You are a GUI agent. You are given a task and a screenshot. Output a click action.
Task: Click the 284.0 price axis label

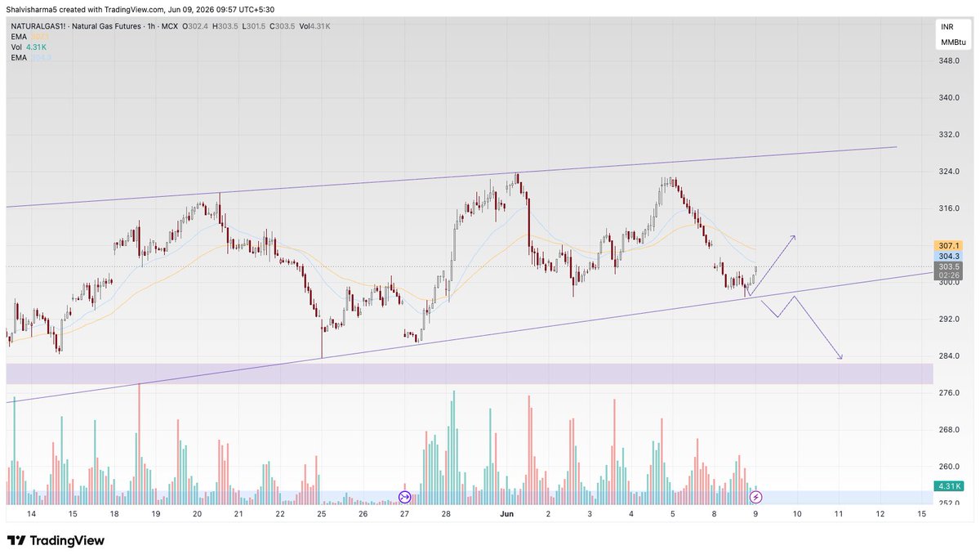tap(949, 356)
